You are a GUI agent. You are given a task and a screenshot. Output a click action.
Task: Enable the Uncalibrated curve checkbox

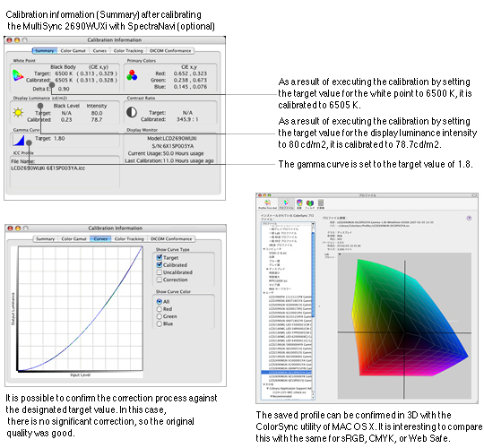[x=160, y=272]
